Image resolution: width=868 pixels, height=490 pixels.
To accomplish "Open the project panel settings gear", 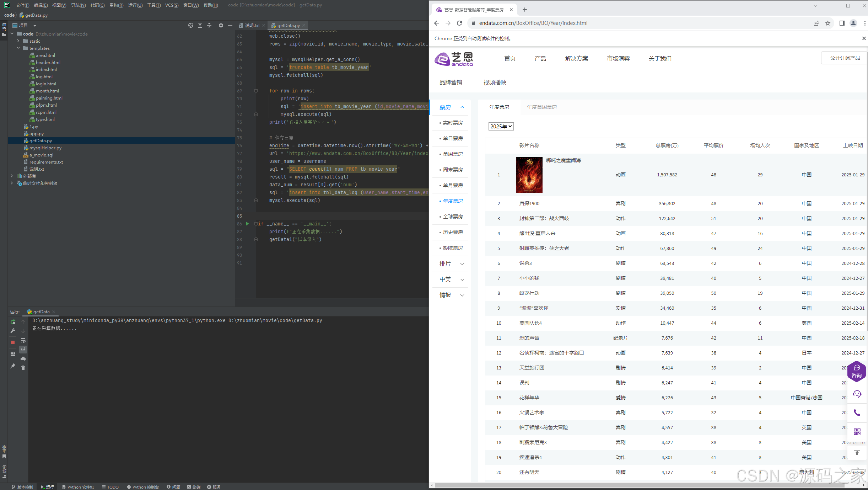I will coord(221,25).
